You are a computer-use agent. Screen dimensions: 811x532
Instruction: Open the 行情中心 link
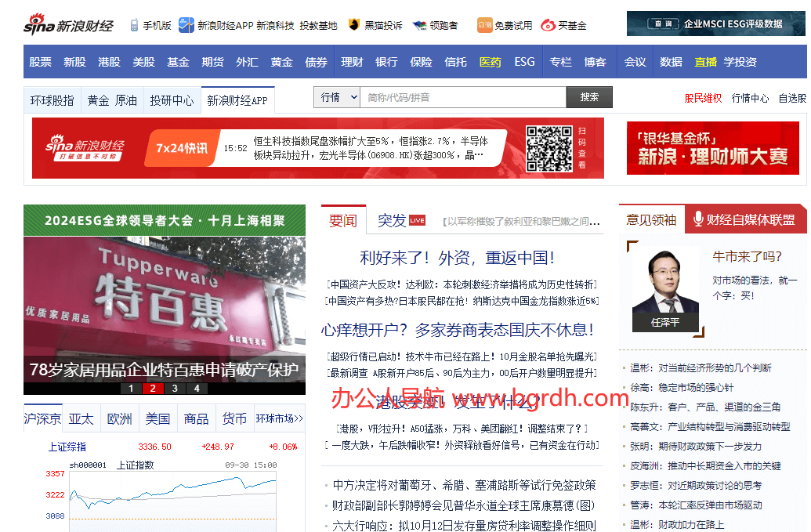coord(750,98)
